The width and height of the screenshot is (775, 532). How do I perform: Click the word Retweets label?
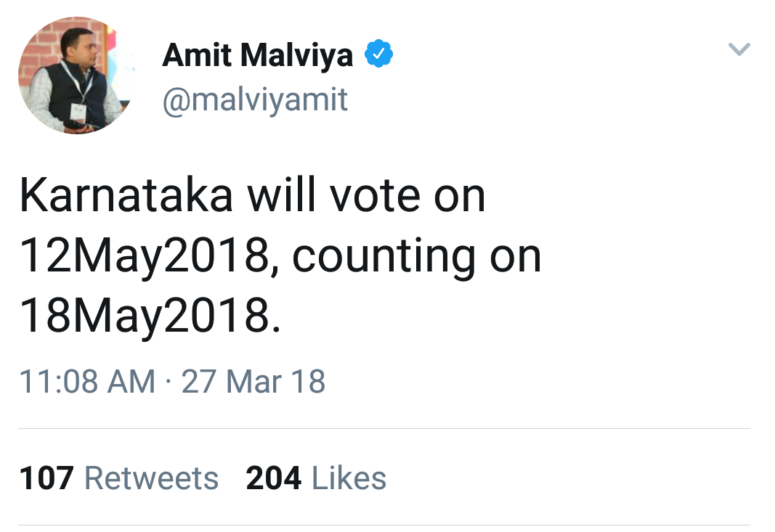click(152, 478)
